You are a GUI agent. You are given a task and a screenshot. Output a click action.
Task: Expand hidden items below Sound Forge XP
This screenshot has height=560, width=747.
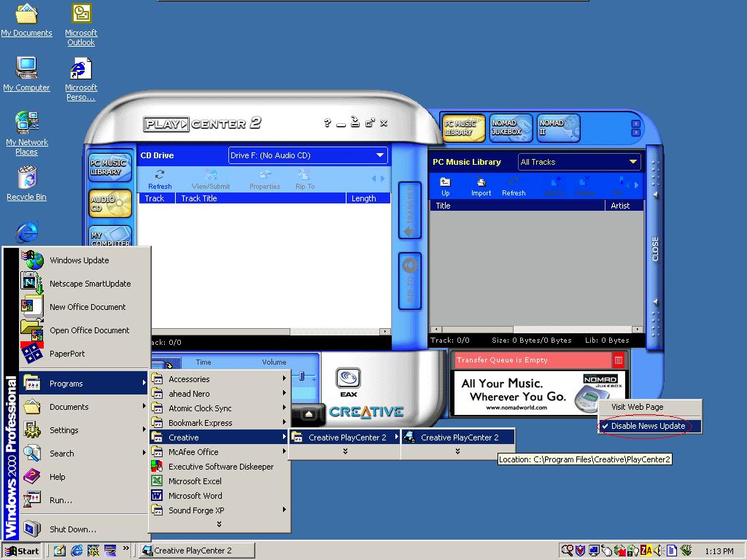(x=219, y=524)
